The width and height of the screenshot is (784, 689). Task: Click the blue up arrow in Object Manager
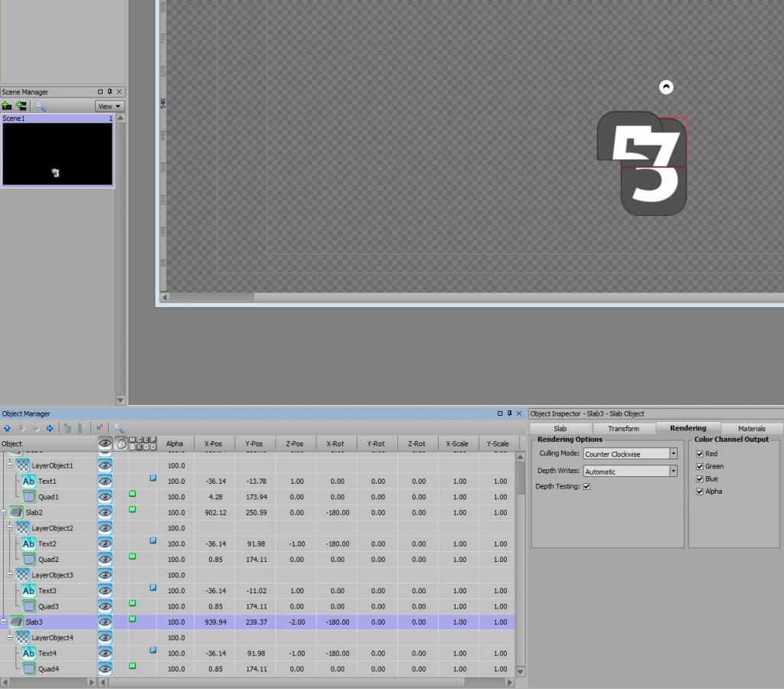coord(7,429)
